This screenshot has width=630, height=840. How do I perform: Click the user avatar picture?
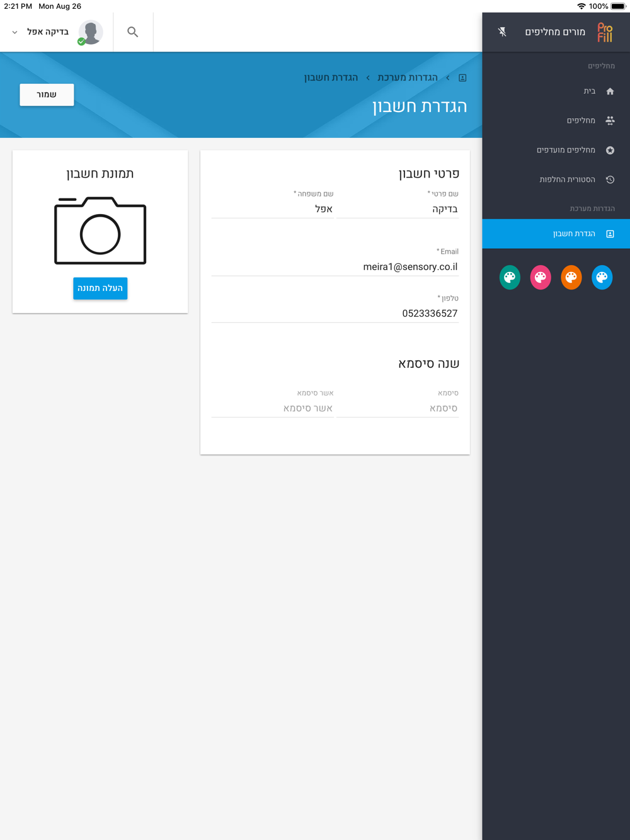pos(91,32)
